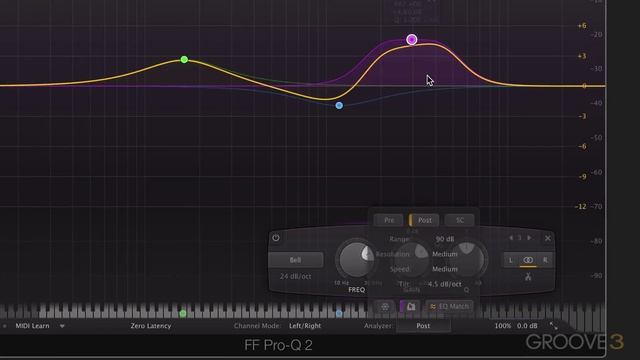Click the spectrum grab icon
Image resolution: width=640 pixels, height=360 pixels.
tap(410, 307)
